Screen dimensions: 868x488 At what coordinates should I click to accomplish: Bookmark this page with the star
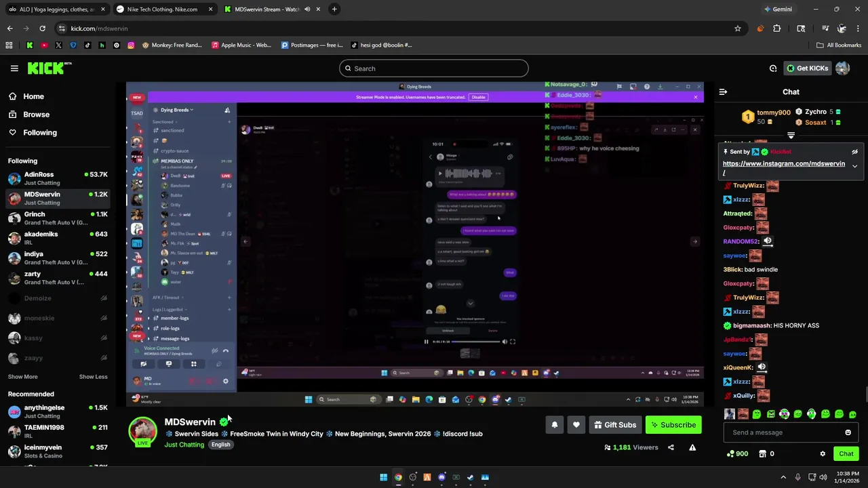pos(737,28)
